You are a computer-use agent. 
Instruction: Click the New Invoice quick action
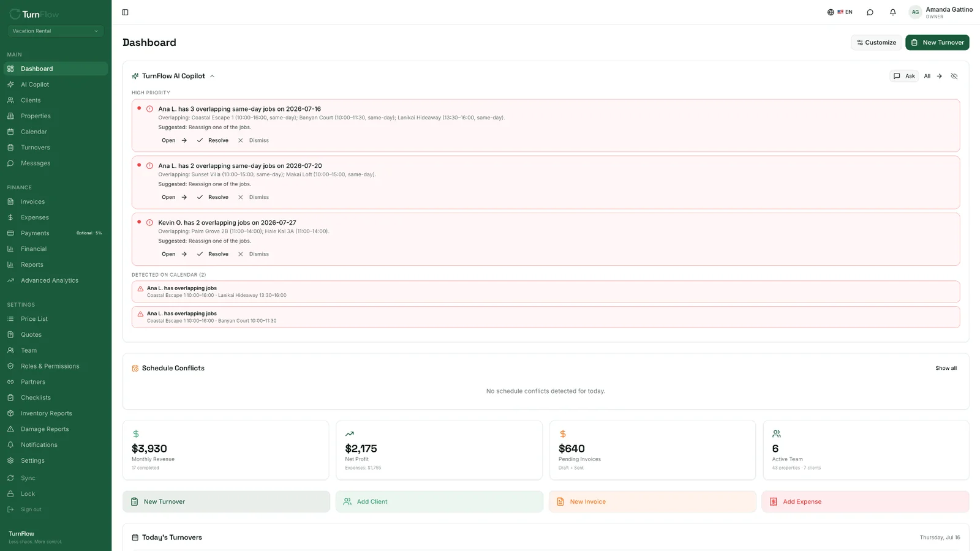[x=652, y=501]
